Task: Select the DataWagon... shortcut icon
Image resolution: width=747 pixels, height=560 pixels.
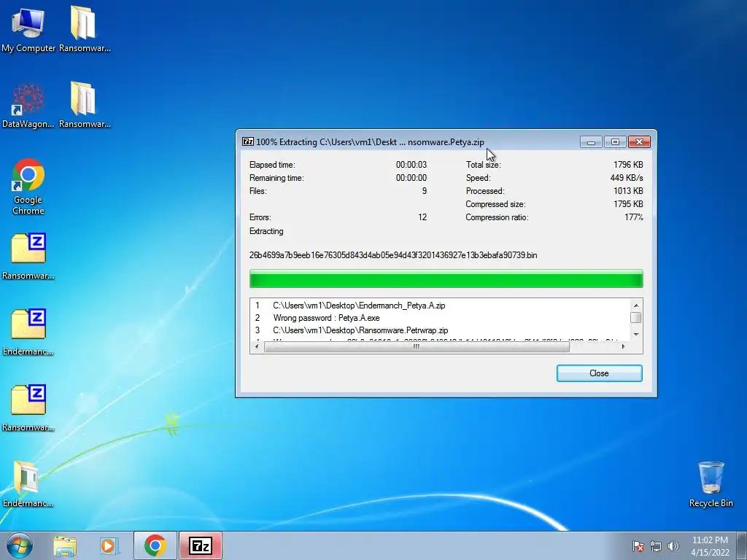Action: click(28, 106)
